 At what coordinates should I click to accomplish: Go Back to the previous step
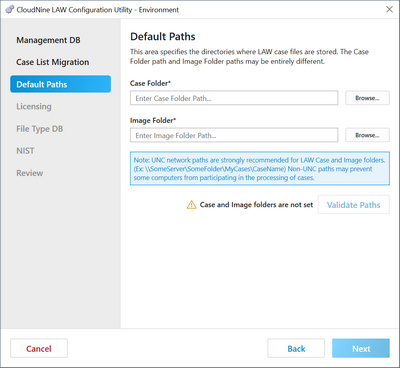point(296,348)
